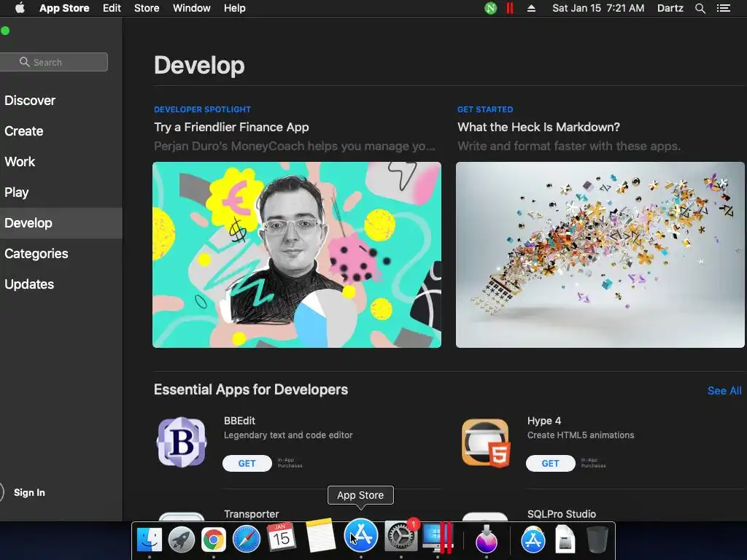Click the red Parallels icon in menu bar

[x=510, y=8]
